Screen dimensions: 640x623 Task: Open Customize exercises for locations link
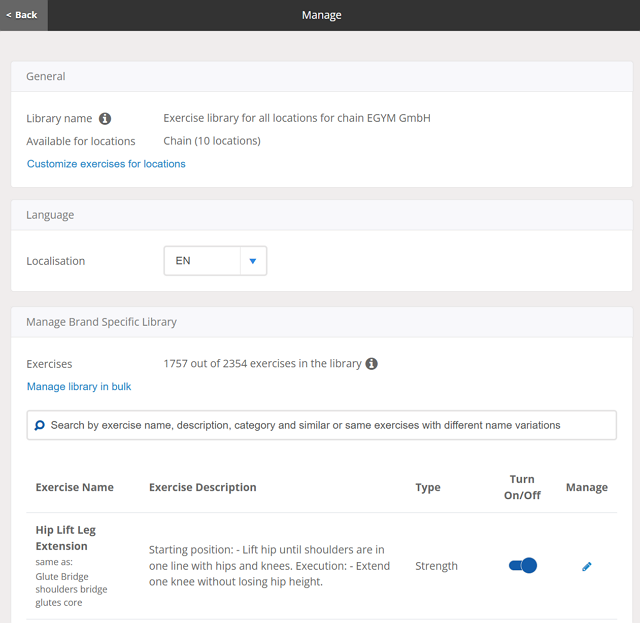[106, 164]
